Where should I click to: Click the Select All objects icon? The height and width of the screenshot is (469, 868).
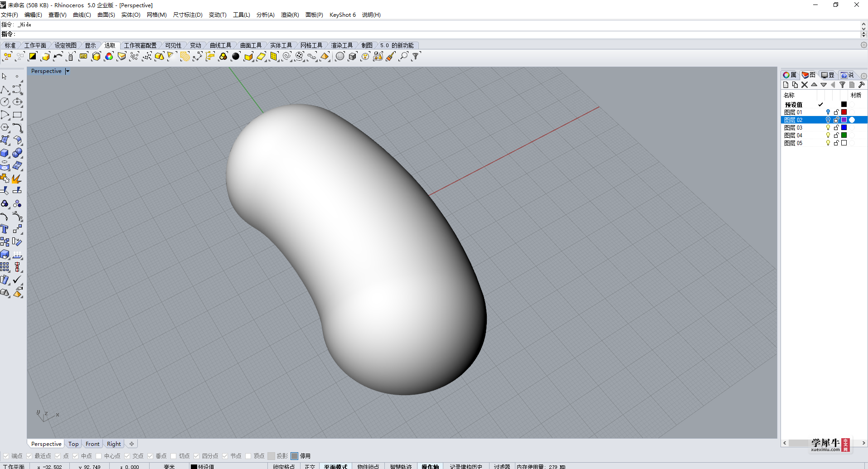pyautogui.click(x=7, y=56)
